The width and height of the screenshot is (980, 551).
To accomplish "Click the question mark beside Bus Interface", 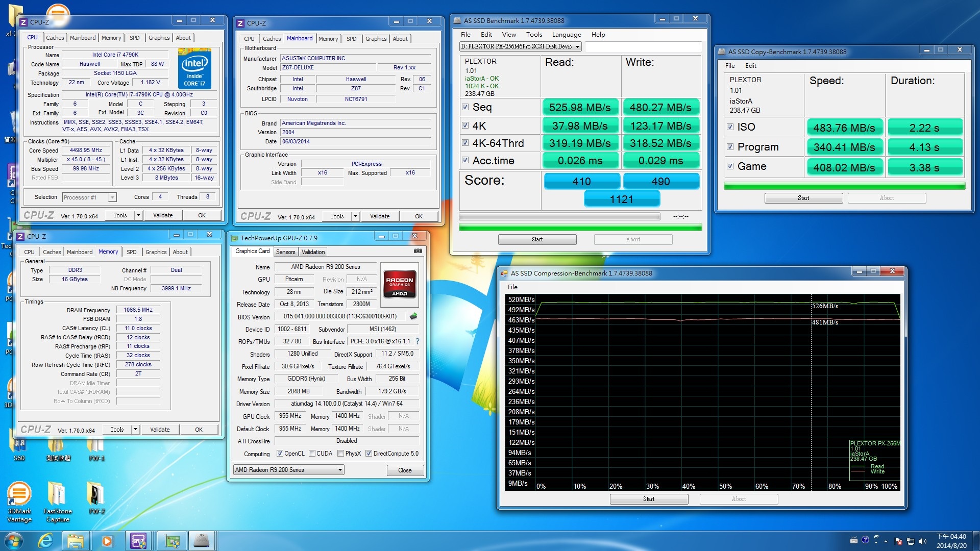I will (x=417, y=341).
